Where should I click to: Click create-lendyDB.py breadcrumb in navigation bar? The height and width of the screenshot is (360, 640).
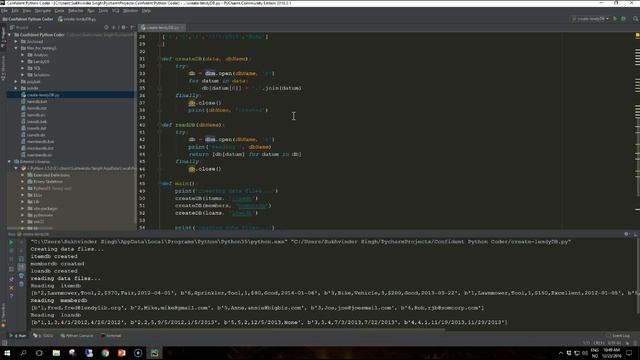(77, 19)
